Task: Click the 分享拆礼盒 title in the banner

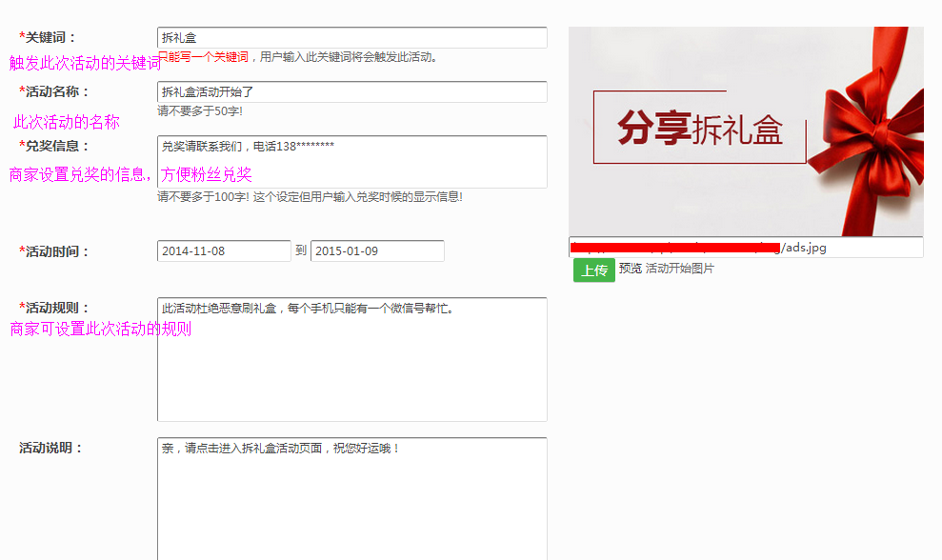Action: (699, 129)
